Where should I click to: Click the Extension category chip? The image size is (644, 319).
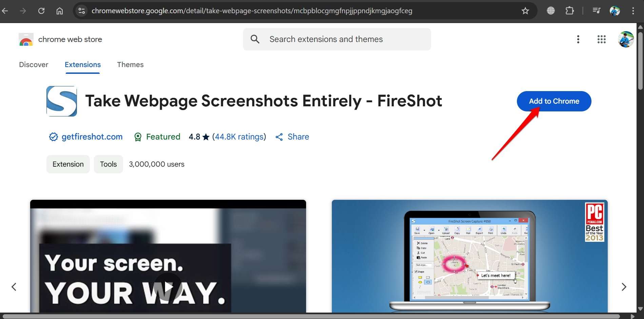(68, 164)
